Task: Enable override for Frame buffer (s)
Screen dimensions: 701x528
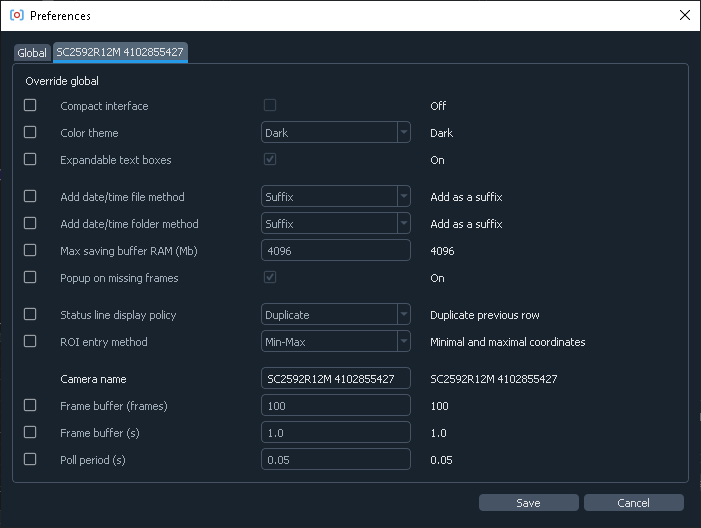Action: coord(30,432)
